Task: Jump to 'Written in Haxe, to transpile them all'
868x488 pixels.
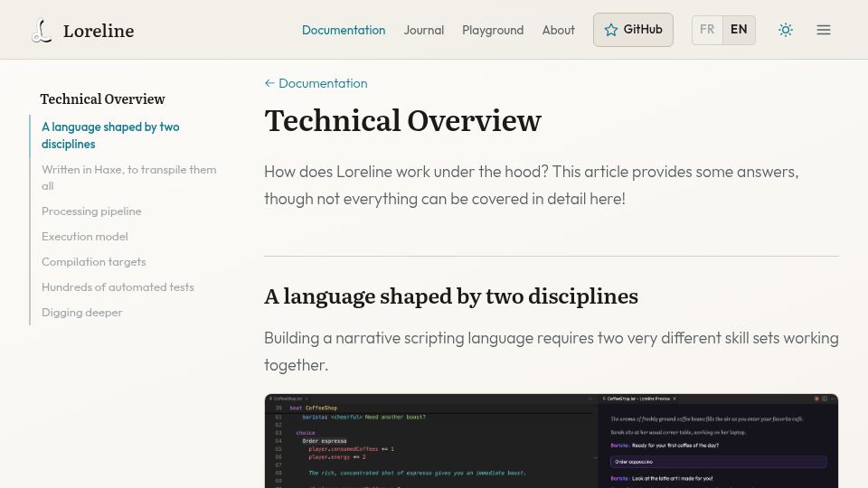Action: 129,178
